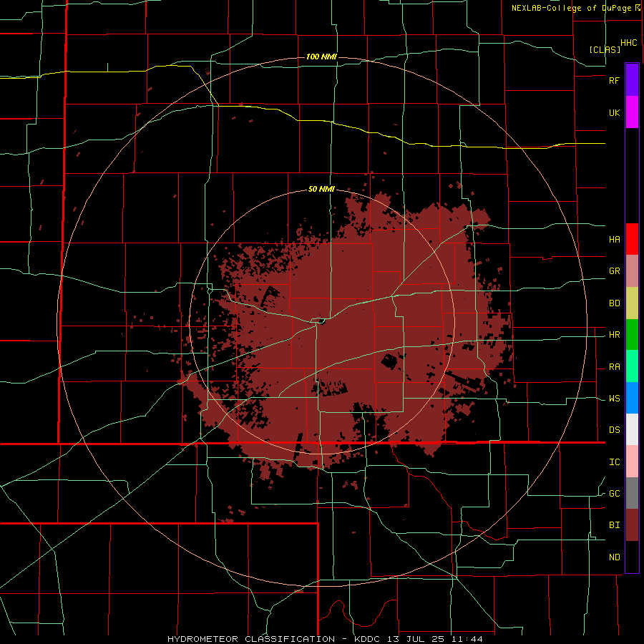Image resolution: width=644 pixels, height=644 pixels.
Task: Click the dark red BI swatch
Action: (x=632, y=525)
